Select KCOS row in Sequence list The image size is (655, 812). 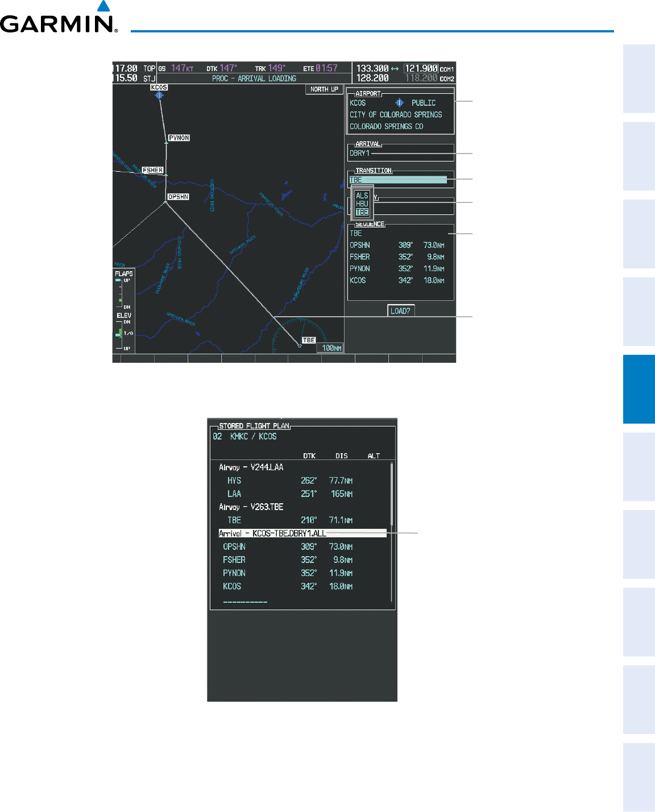click(397, 280)
